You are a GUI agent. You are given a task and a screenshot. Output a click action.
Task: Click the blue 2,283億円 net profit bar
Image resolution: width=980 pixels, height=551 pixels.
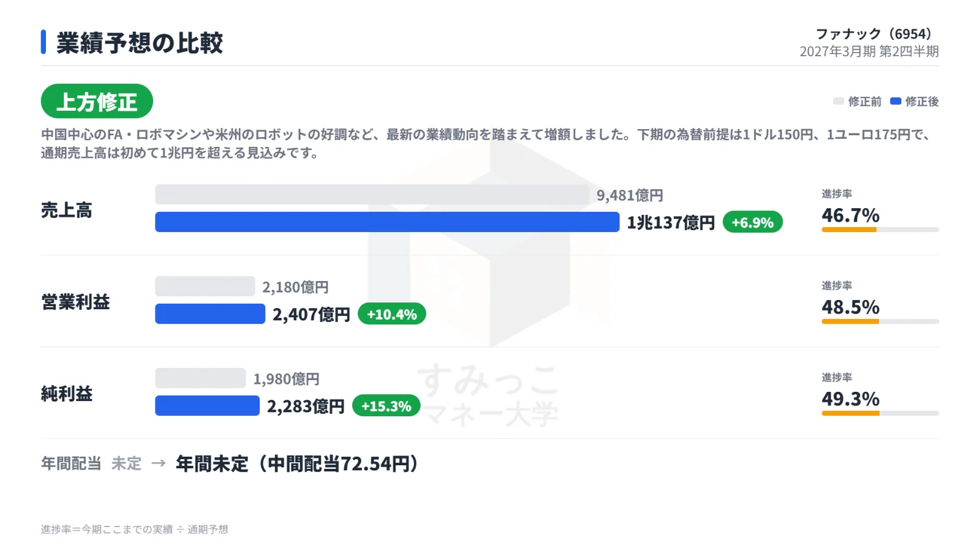click(208, 405)
